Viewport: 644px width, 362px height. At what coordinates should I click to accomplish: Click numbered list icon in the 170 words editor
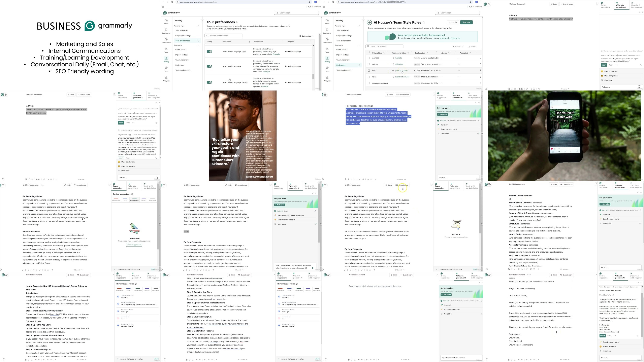pos(45,270)
